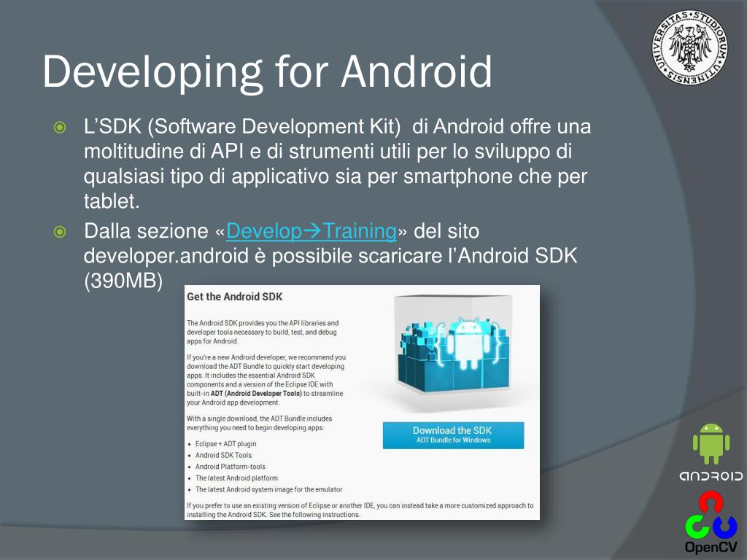This screenshot has width=747, height=560.
Task: Click the 'See the following instructions' sentence
Action: 314,515
